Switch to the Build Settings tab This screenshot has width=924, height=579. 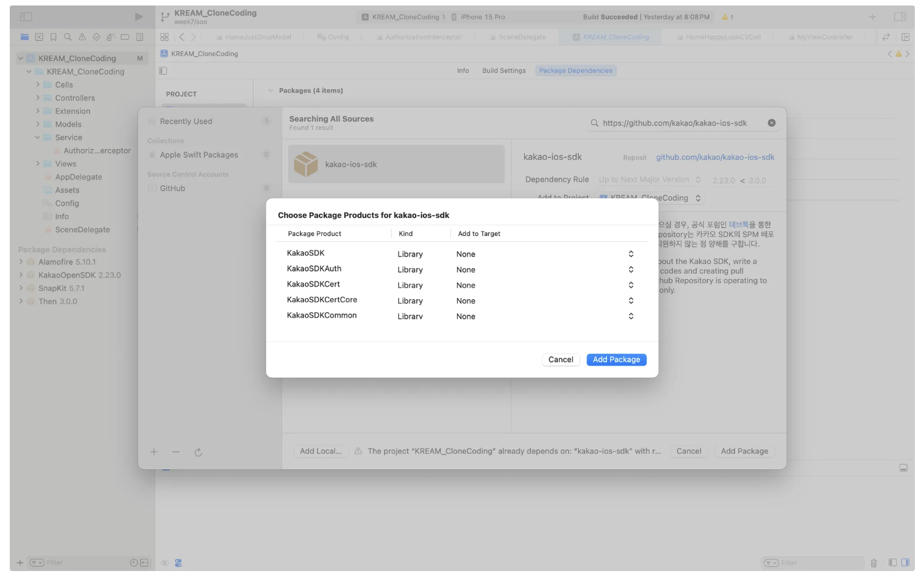[504, 71]
